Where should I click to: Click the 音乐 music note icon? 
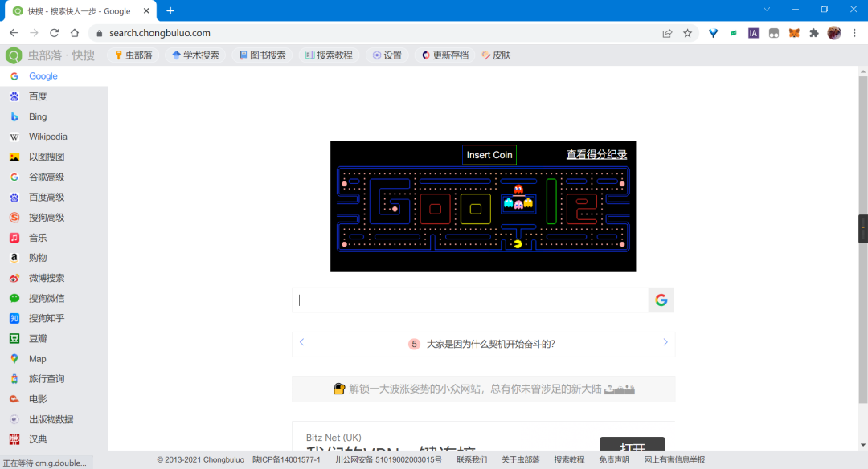pos(14,238)
